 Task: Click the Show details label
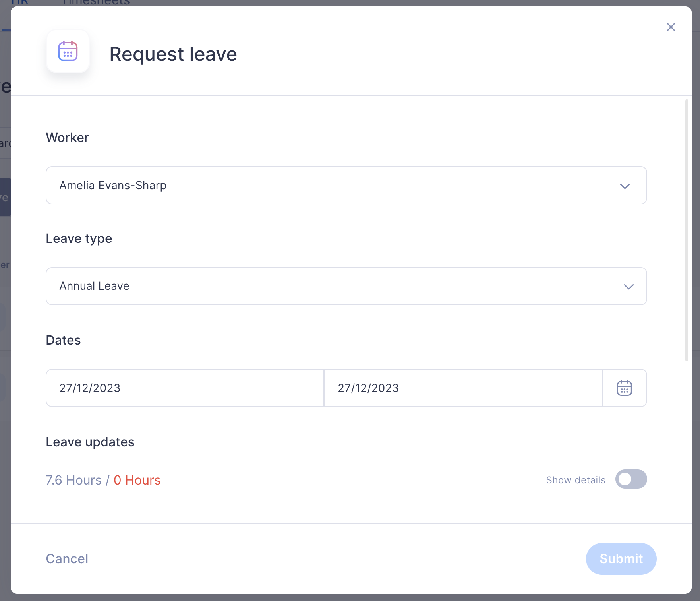pos(576,480)
